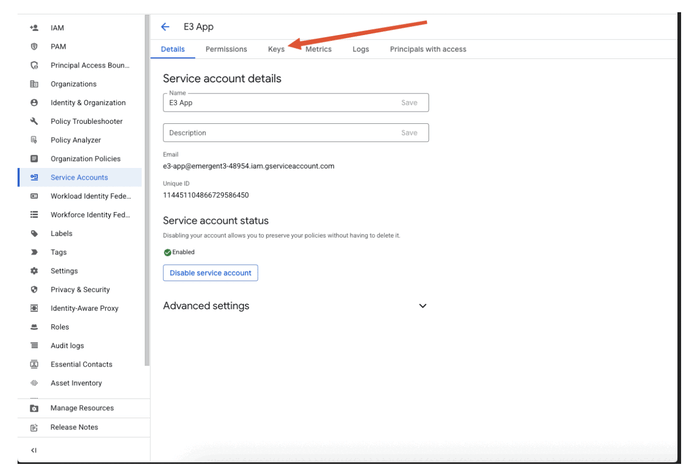688x474 pixels.
Task: Click the IAM add-person icon
Action: click(x=34, y=28)
